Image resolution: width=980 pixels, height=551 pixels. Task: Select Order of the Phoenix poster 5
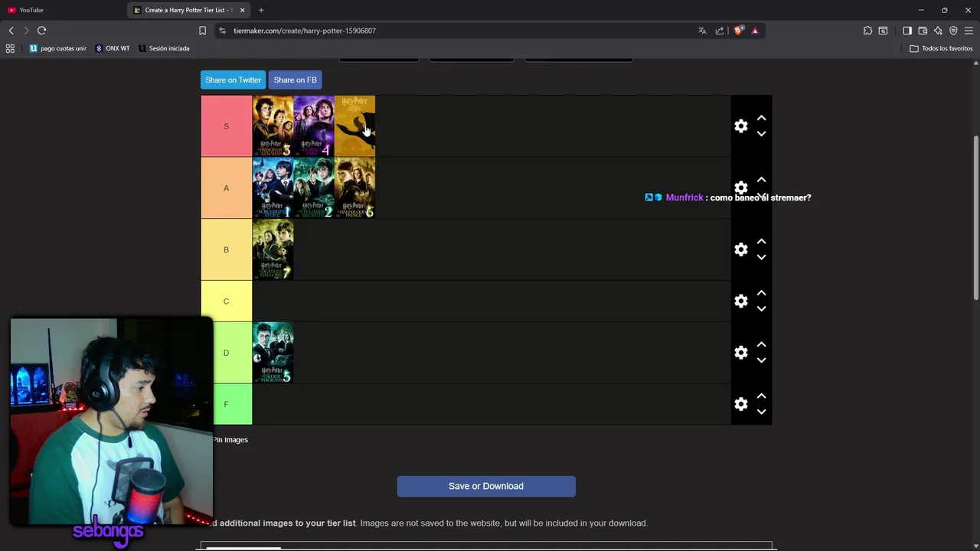click(273, 353)
